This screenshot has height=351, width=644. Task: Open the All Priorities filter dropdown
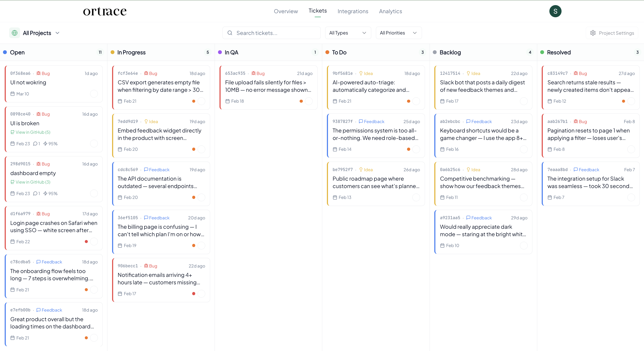[x=399, y=33]
